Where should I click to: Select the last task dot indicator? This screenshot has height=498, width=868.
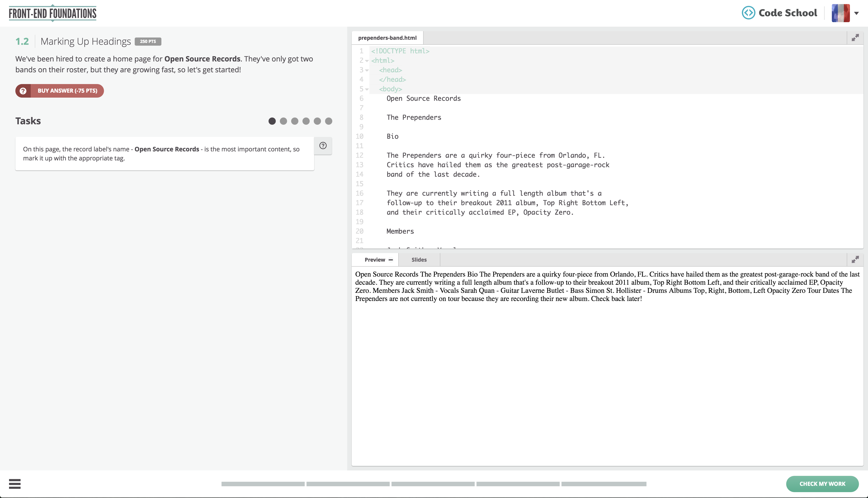328,121
